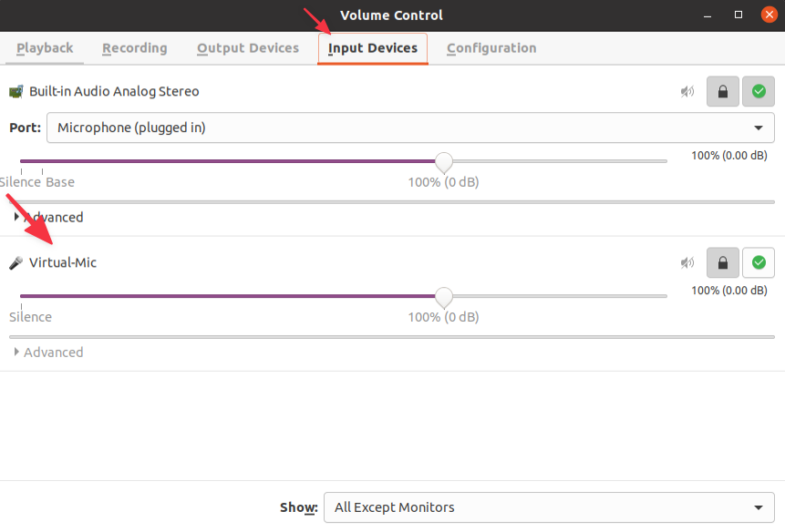Viewport: 785px width, 532px height.
Task: Toggle channel lock for Built-in Audio
Action: click(723, 92)
